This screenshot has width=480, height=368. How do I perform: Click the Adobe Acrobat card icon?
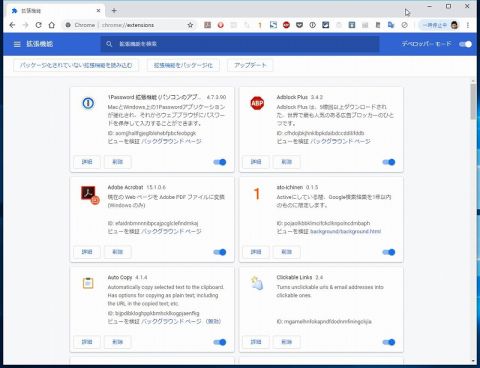(x=89, y=194)
